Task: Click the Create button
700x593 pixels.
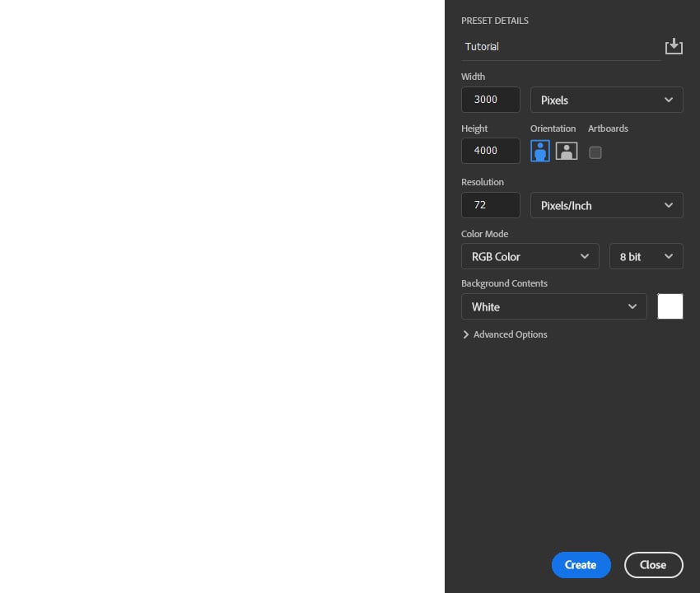Action: (581, 565)
